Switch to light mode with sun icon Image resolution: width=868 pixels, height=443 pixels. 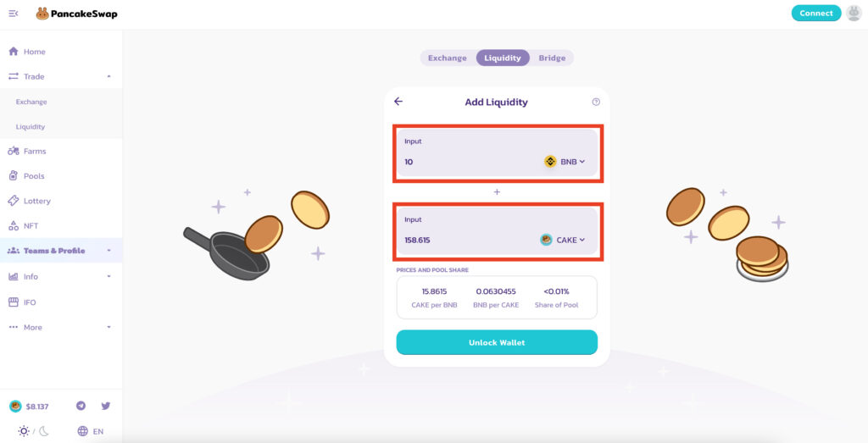pos(23,431)
